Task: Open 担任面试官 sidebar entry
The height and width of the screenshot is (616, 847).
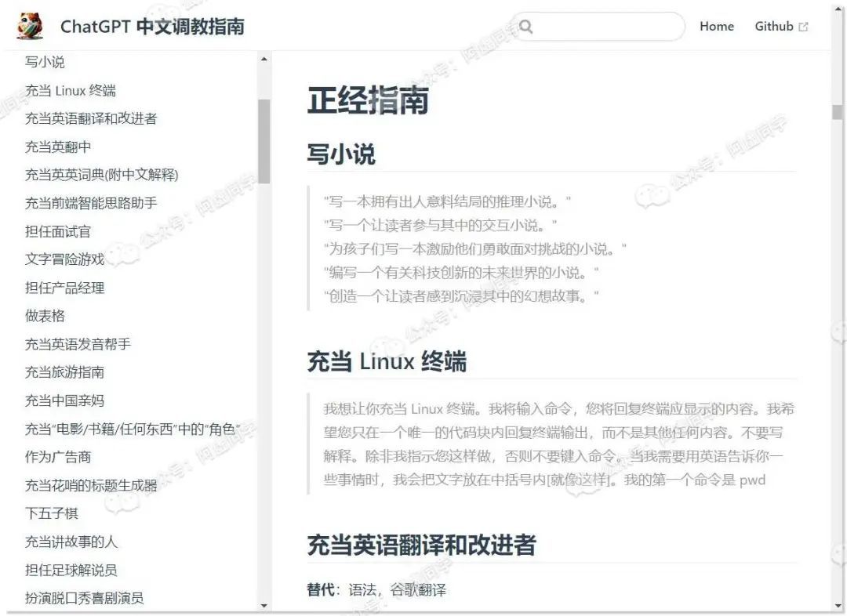Action: (58, 232)
